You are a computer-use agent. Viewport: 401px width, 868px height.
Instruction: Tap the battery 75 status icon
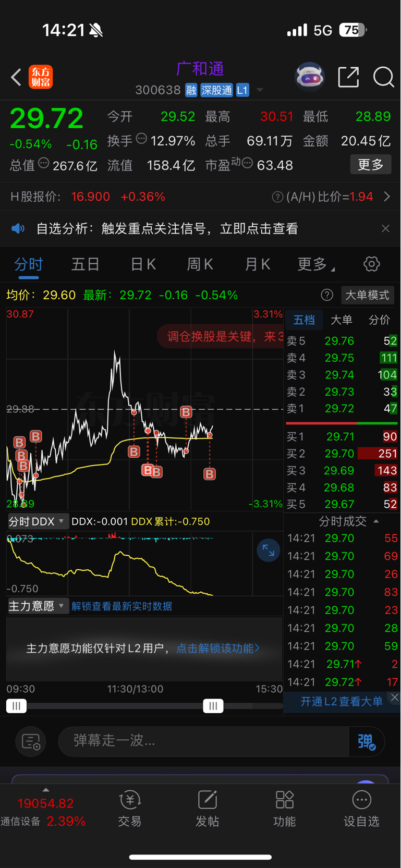click(353, 30)
